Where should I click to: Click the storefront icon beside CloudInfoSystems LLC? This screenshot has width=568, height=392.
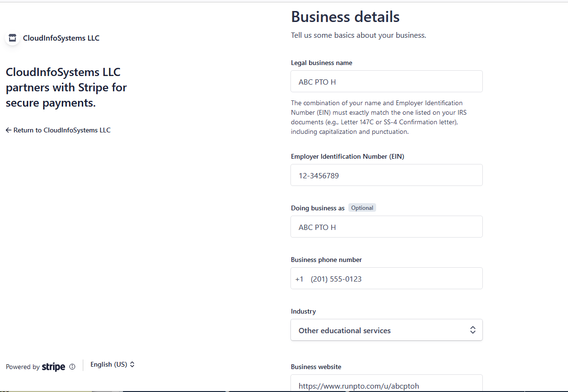pyautogui.click(x=12, y=38)
